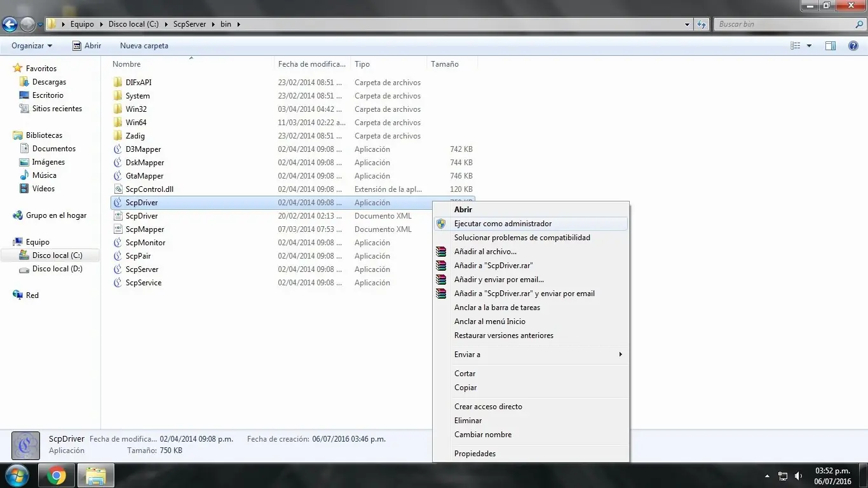Click the D3Mapper application icon

pyautogui.click(x=118, y=149)
